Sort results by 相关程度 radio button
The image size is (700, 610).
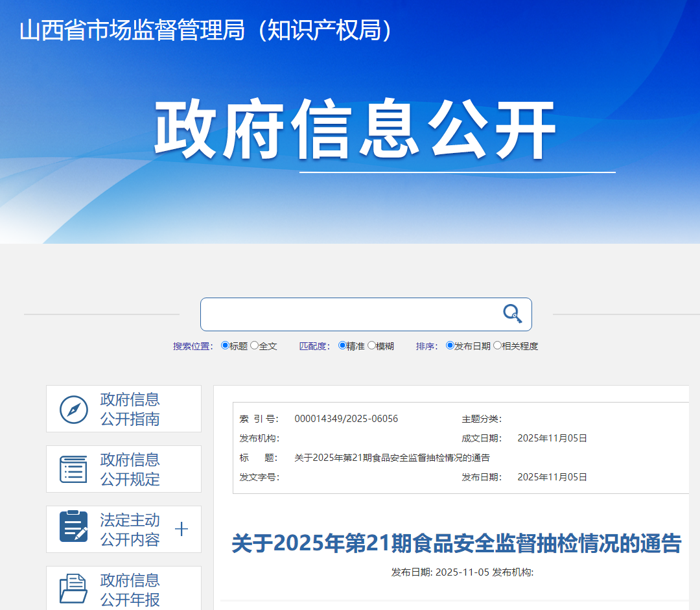497,346
